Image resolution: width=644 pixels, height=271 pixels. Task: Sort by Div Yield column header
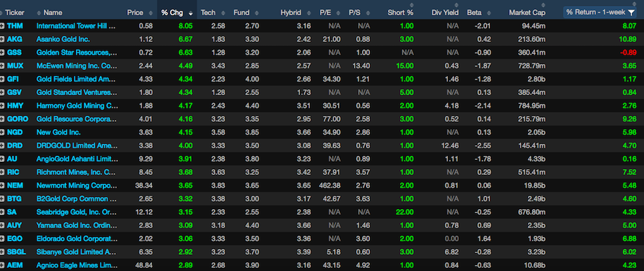[x=445, y=13]
